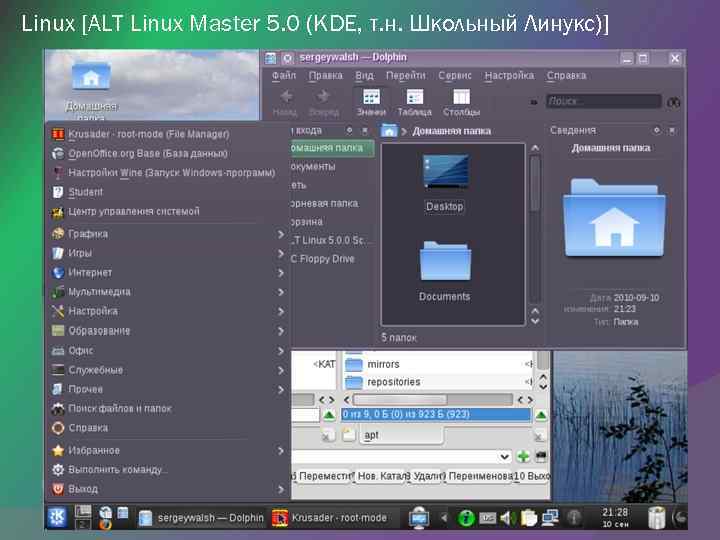Viewport: 720px width, 540px height.
Task: Click the Переименовать button in Krusader
Action: click(480, 476)
